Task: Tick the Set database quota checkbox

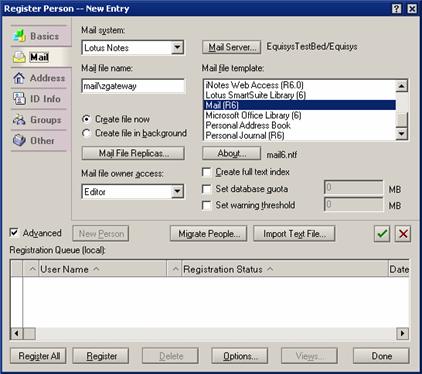Action: pyautogui.click(x=207, y=189)
